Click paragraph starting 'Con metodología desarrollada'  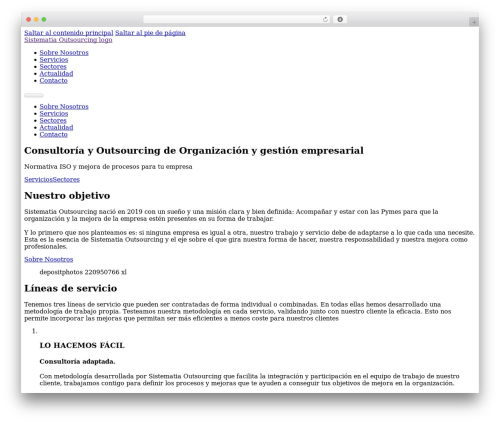249,379
